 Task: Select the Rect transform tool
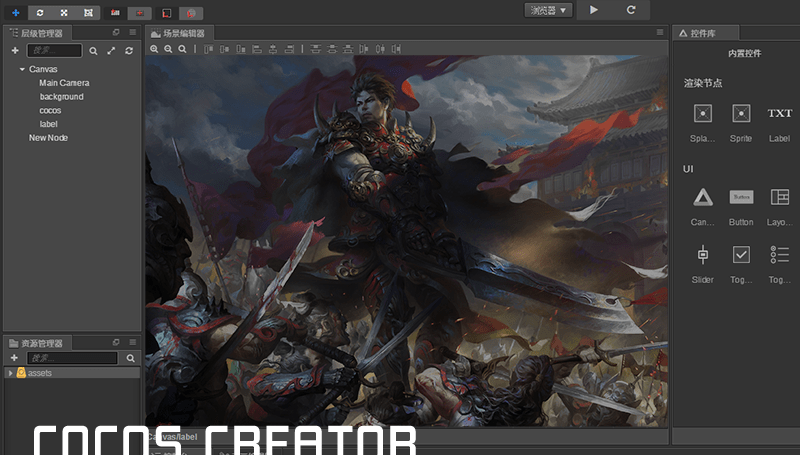tap(88, 12)
